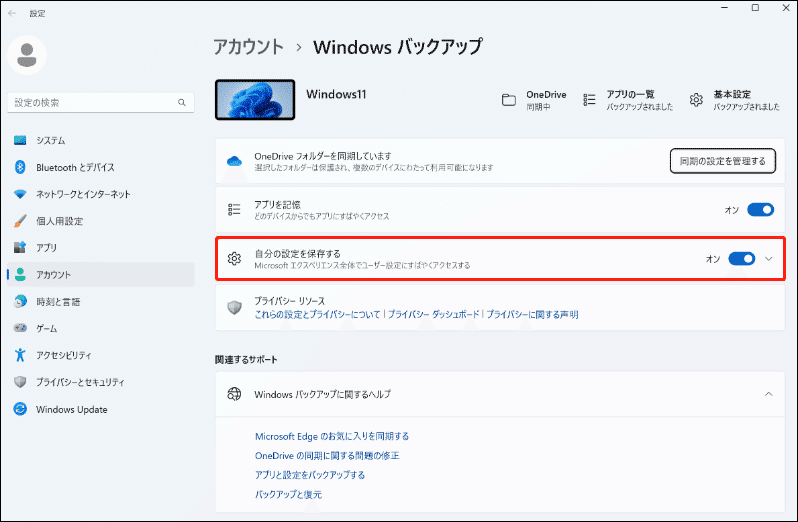Viewport: 798px width, 522px height.
Task: Click the network Wi-Fi icon in sidebar
Action: pyautogui.click(x=20, y=194)
